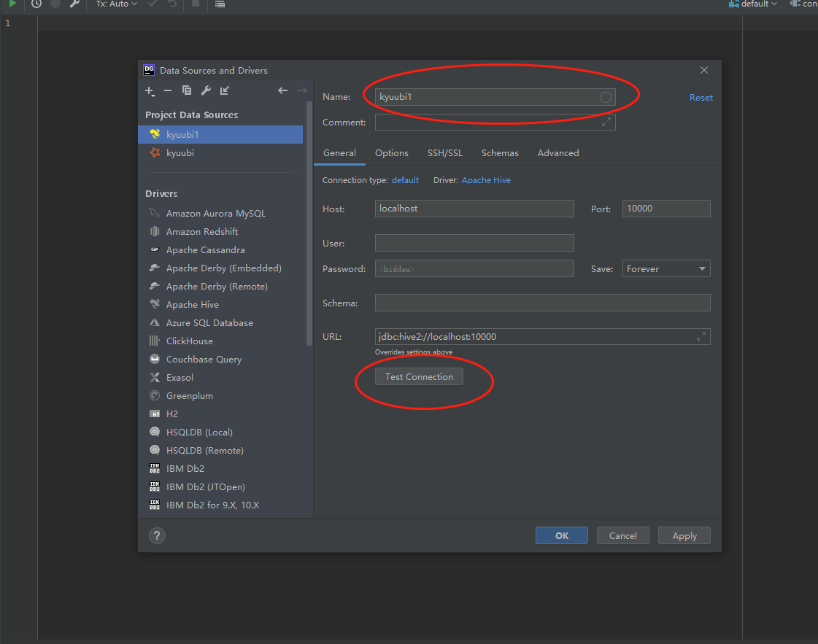Click the Test Connection button
This screenshot has width=818, height=644.
[419, 377]
